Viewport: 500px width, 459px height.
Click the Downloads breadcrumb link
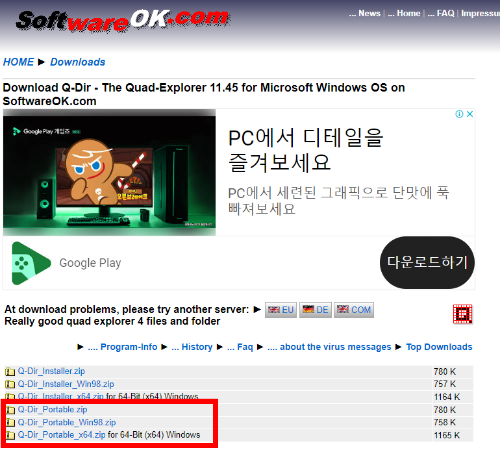(78, 62)
